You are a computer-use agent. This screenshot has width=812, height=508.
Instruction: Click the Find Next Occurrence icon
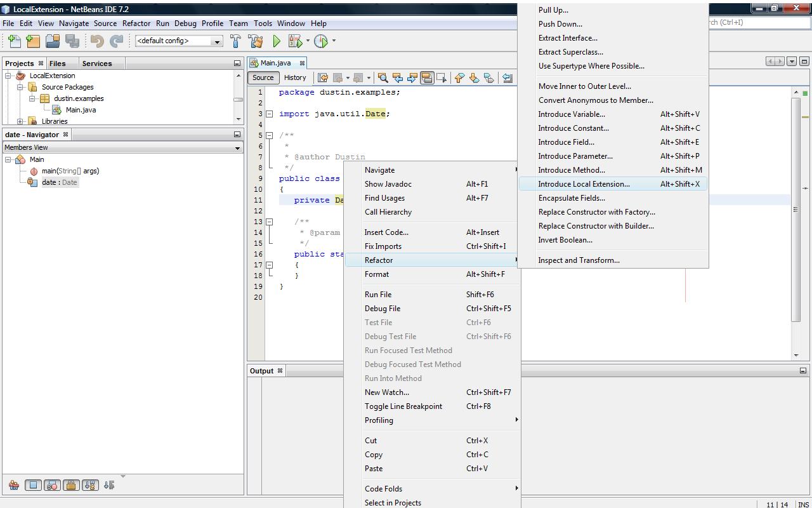412,77
